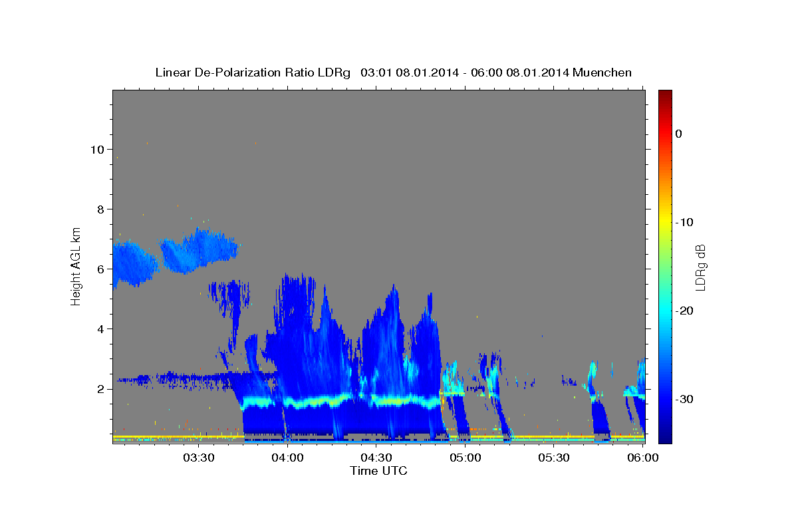Click the 06:00 time tick label
Viewport: 798px width, 532px height.
pyautogui.click(x=643, y=458)
